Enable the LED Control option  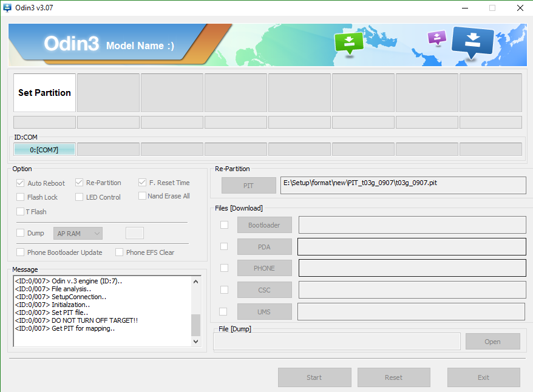coord(79,197)
